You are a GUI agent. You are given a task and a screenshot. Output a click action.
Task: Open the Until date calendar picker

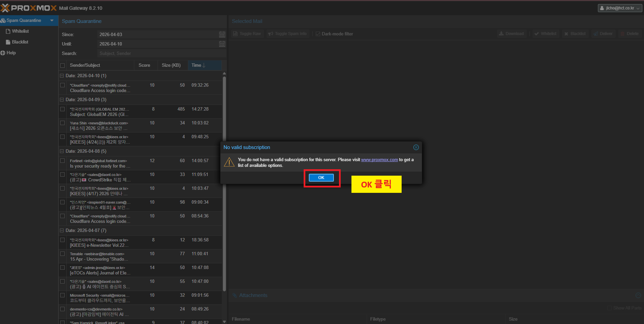click(222, 44)
